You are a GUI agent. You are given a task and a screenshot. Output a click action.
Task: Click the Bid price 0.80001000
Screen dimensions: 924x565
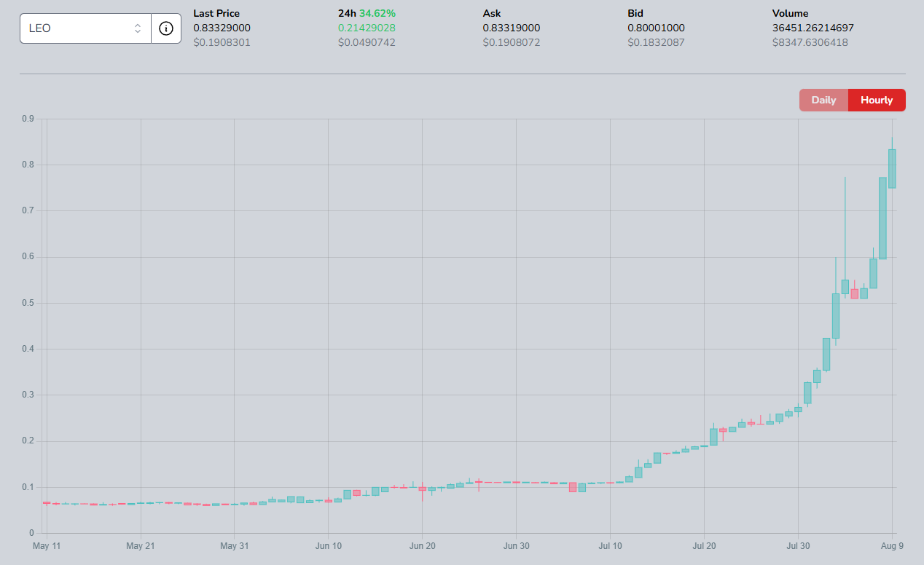[656, 28]
